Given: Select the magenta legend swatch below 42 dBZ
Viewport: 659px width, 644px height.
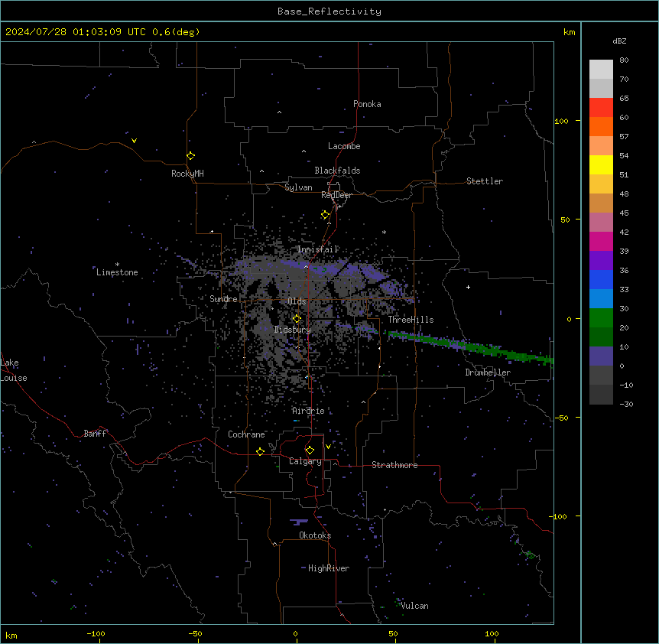Looking at the screenshot, I should coord(601,241).
